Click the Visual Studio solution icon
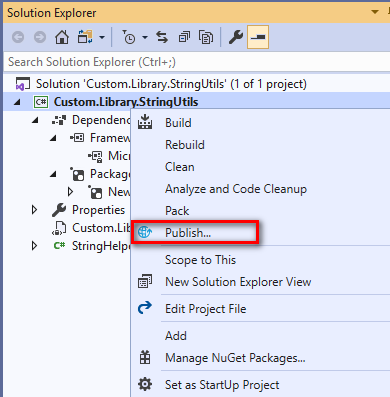 (x=23, y=84)
